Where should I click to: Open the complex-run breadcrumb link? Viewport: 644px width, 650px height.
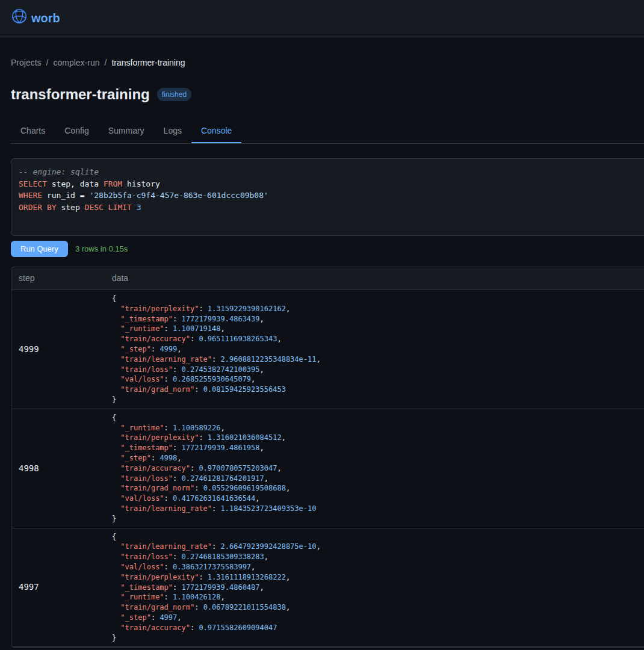click(x=76, y=63)
